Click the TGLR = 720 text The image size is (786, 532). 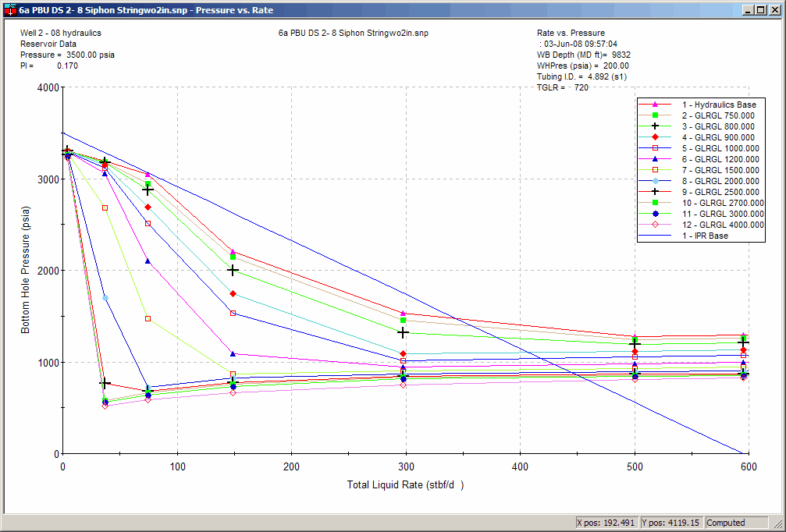563,87
